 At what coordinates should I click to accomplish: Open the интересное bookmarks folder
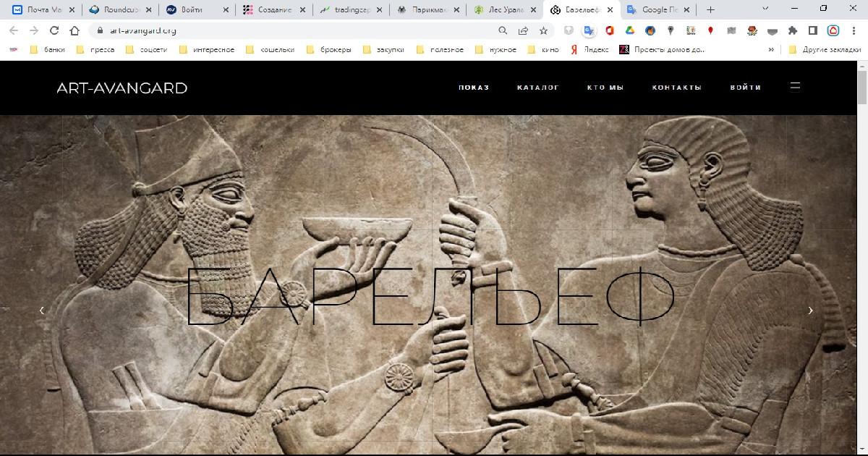point(206,50)
